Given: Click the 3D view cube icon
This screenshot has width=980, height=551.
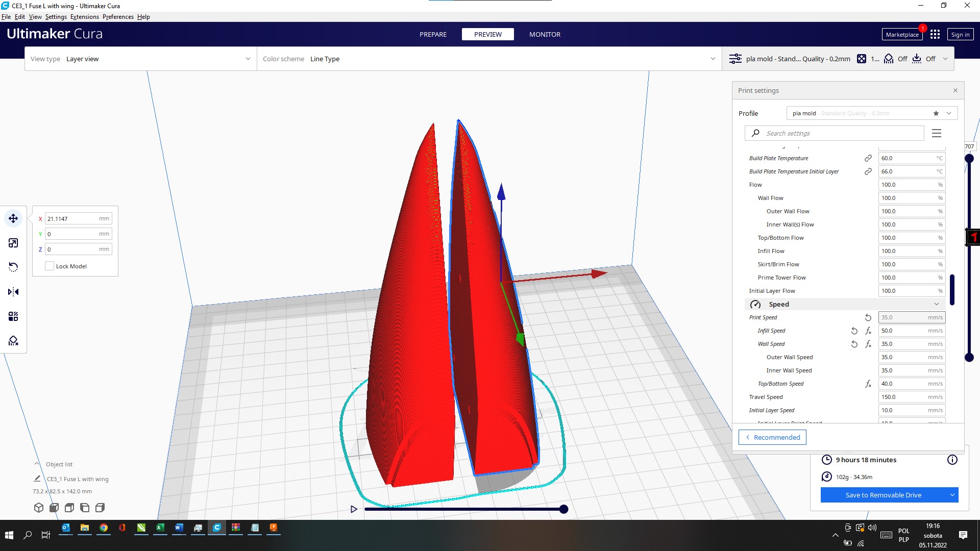Looking at the screenshot, I should click(x=39, y=508).
